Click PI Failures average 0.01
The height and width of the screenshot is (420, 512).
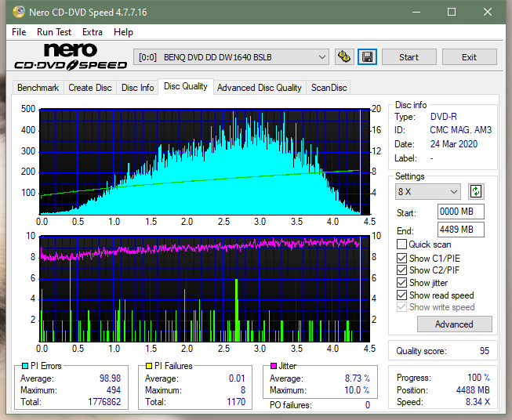(237, 378)
